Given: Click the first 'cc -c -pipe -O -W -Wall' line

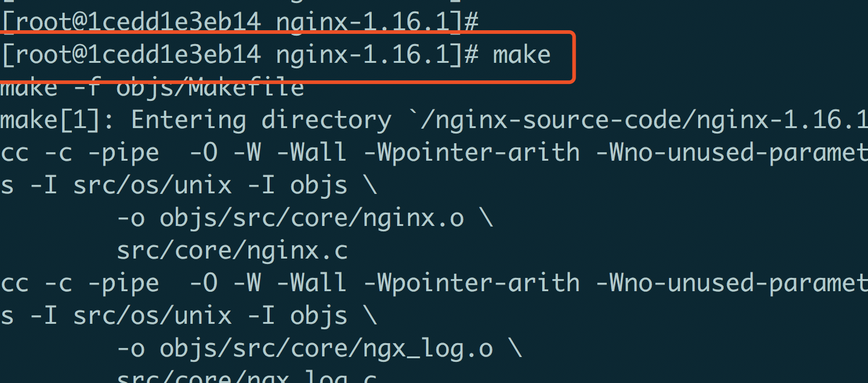Looking at the screenshot, I should tap(434, 153).
